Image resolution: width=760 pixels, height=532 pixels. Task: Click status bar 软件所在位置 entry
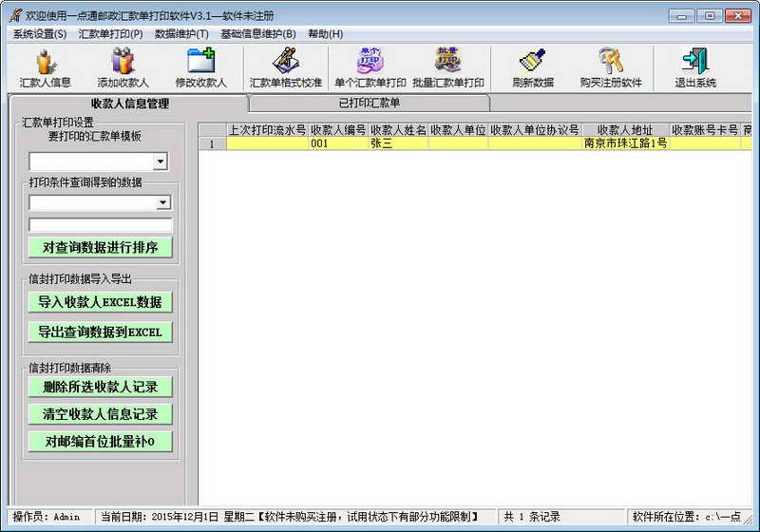pos(687,517)
